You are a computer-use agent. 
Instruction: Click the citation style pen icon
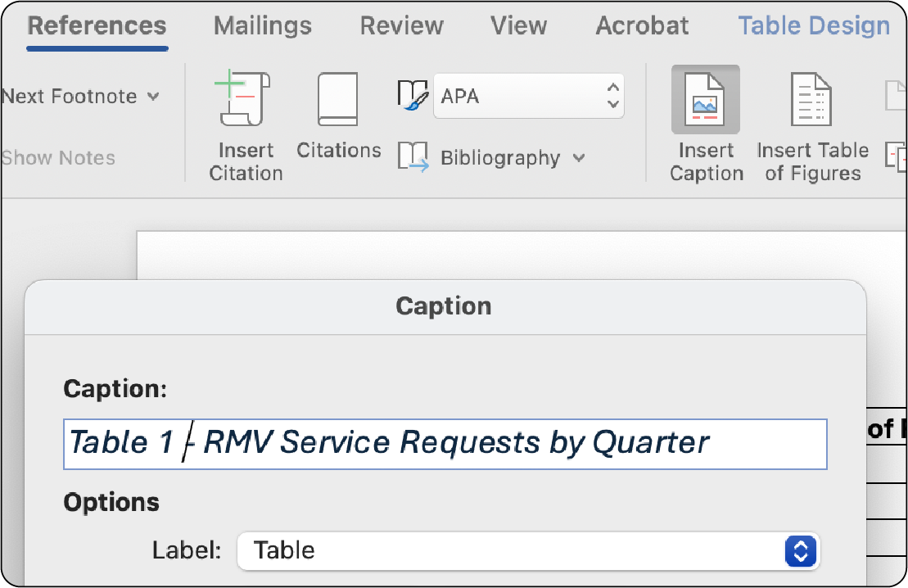pos(413,94)
